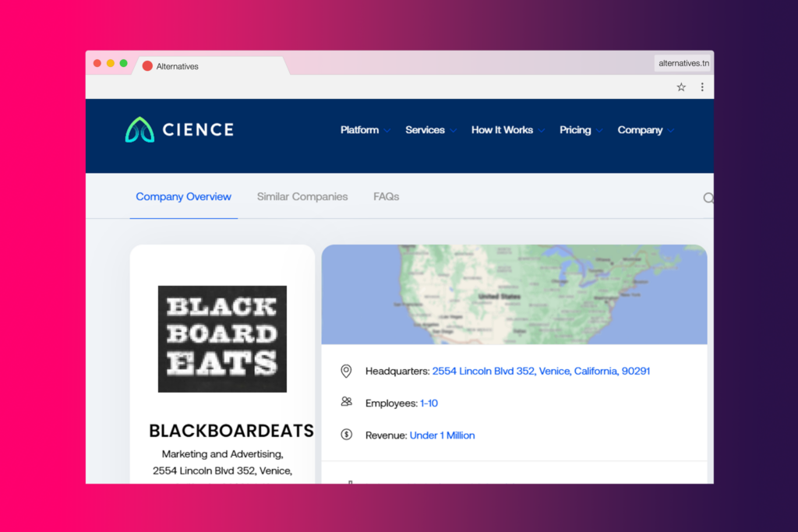Screen dimensions: 798x532
Task: Click the Marketing and Advertising text
Action: tap(222, 453)
